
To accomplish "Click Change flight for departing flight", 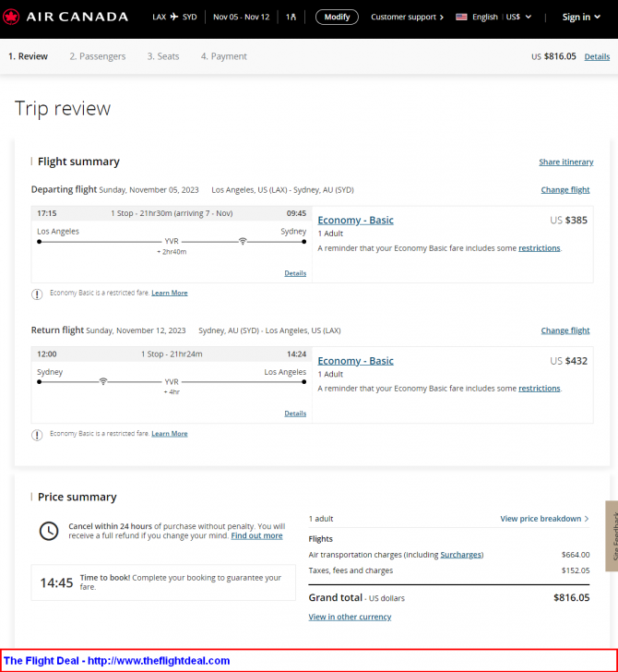I will coord(565,190).
